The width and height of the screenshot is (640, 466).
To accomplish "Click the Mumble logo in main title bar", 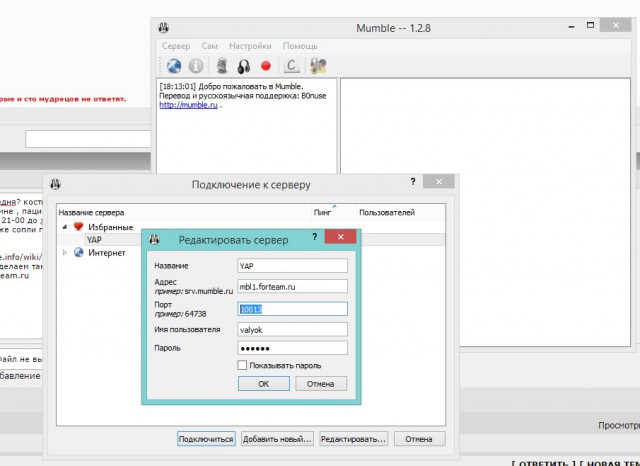I will 164,28.
